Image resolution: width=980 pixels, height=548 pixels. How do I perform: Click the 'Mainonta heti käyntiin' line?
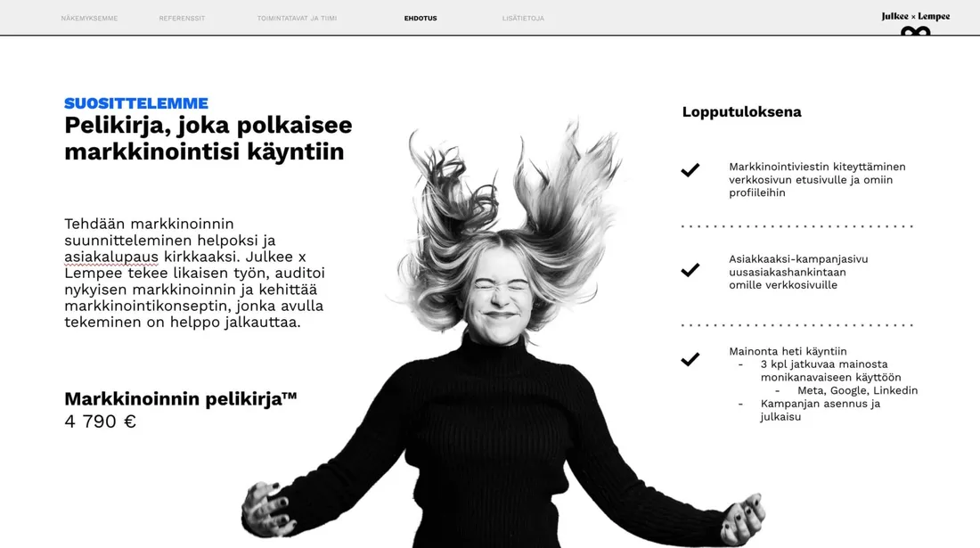point(788,351)
